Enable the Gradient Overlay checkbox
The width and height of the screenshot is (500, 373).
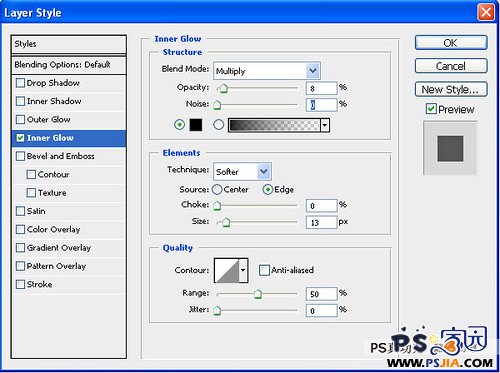[20, 248]
